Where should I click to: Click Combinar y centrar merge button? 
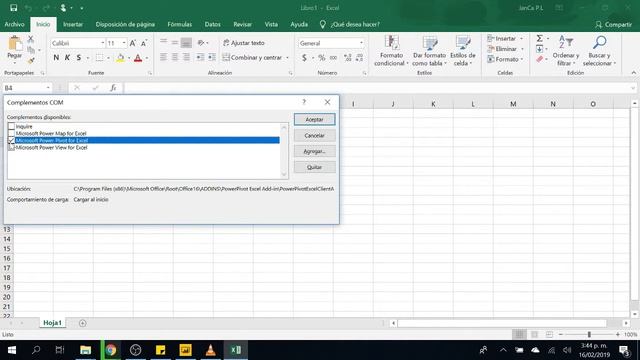pos(253,58)
